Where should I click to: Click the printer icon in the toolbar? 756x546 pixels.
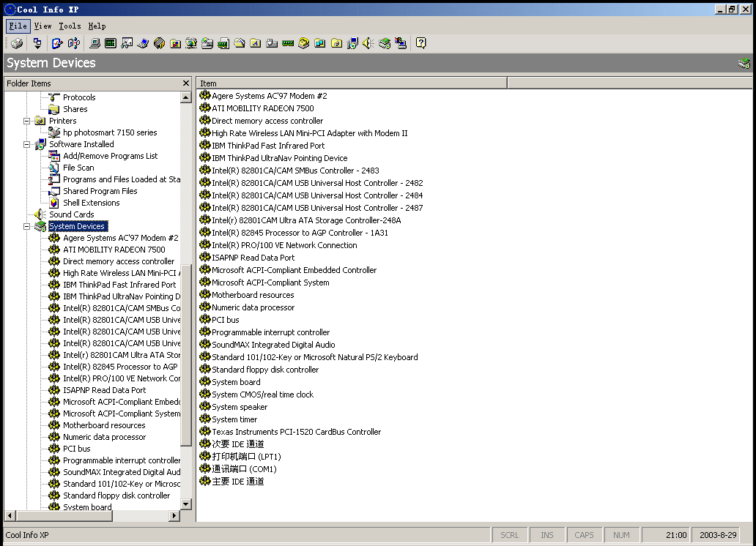(17, 43)
